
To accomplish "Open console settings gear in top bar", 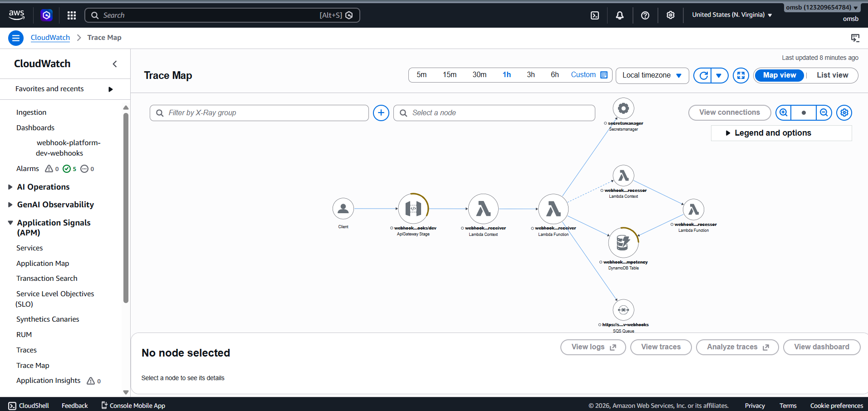I will tap(671, 15).
